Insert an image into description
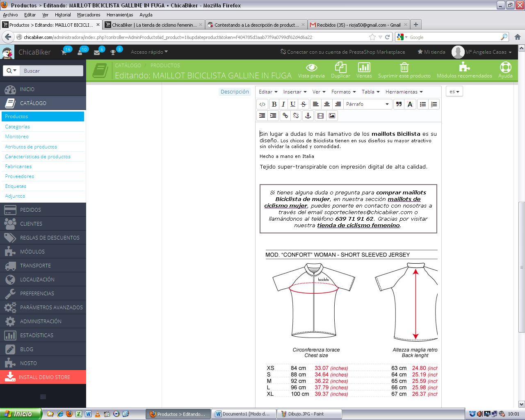Screen dimensions: 525x420 [332, 116]
